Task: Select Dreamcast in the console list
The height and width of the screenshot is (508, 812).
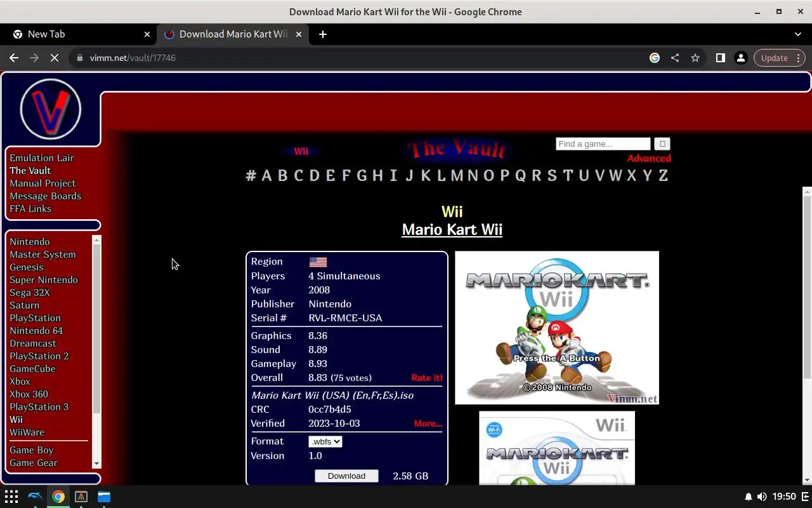Action: (x=33, y=344)
